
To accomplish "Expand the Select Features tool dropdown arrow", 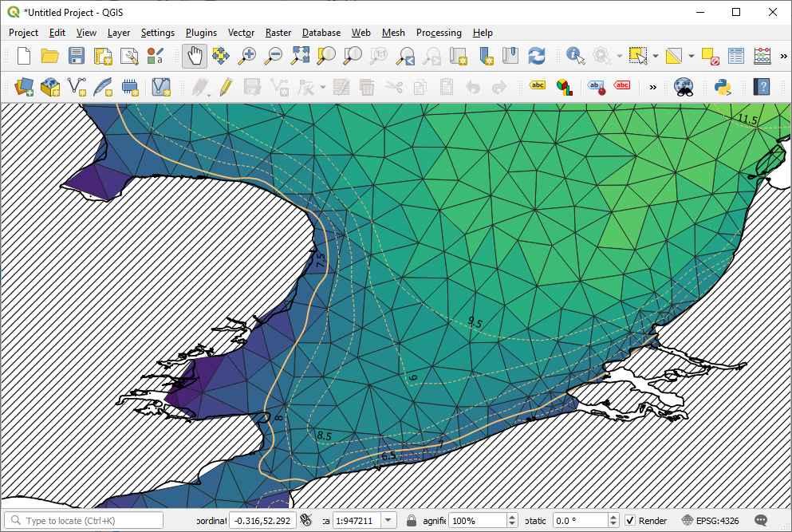I will [x=655, y=57].
